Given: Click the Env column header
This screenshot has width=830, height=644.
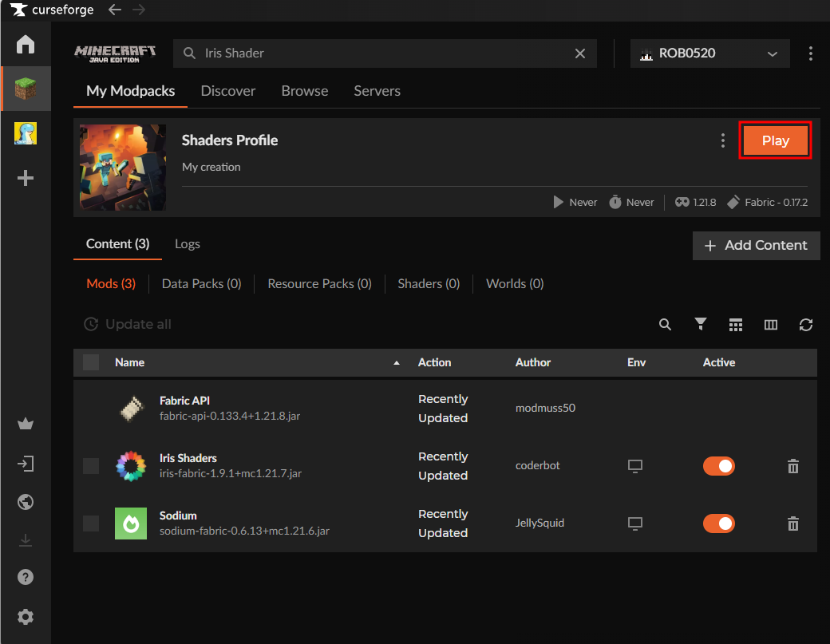Looking at the screenshot, I should pos(636,362).
